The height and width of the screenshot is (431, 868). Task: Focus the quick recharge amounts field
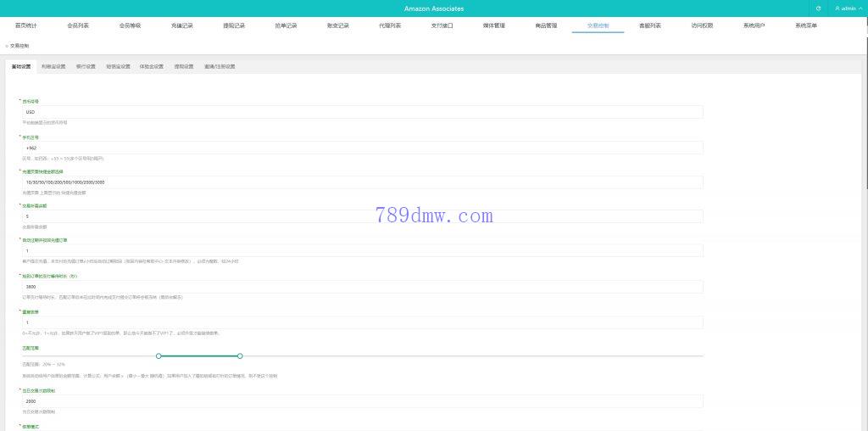click(362, 182)
